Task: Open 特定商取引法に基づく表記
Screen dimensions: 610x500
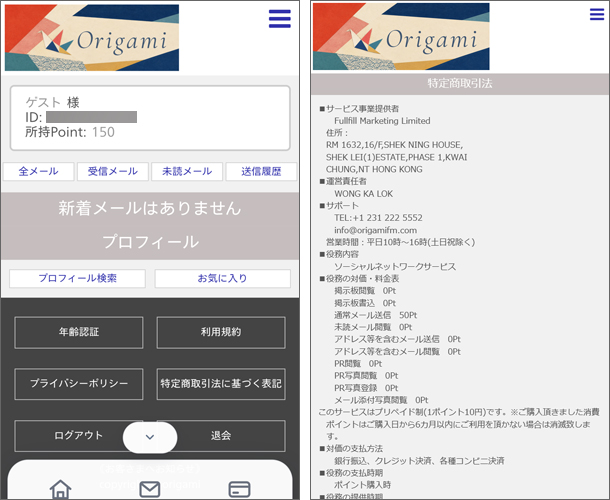Action: 221,384
